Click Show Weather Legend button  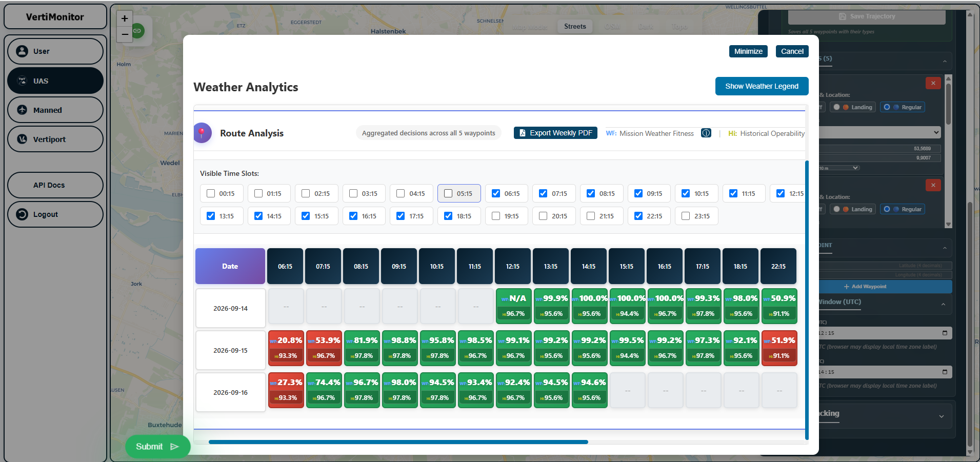tap(762, 86)
